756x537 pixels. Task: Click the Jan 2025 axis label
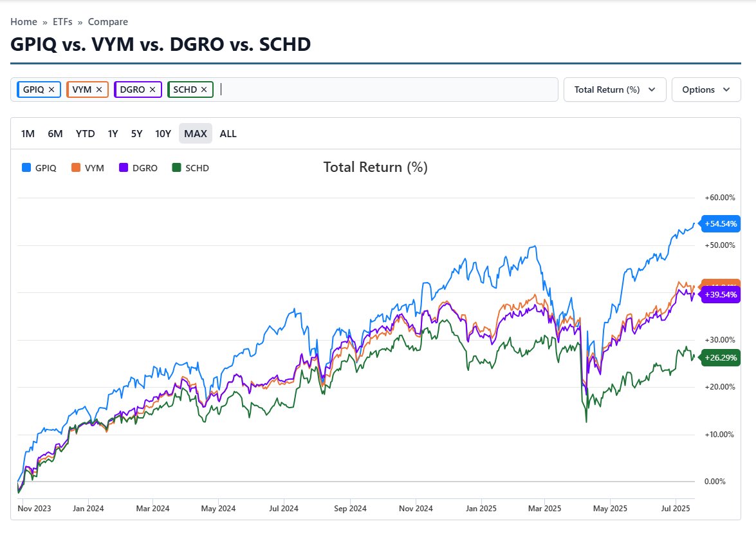481,509
